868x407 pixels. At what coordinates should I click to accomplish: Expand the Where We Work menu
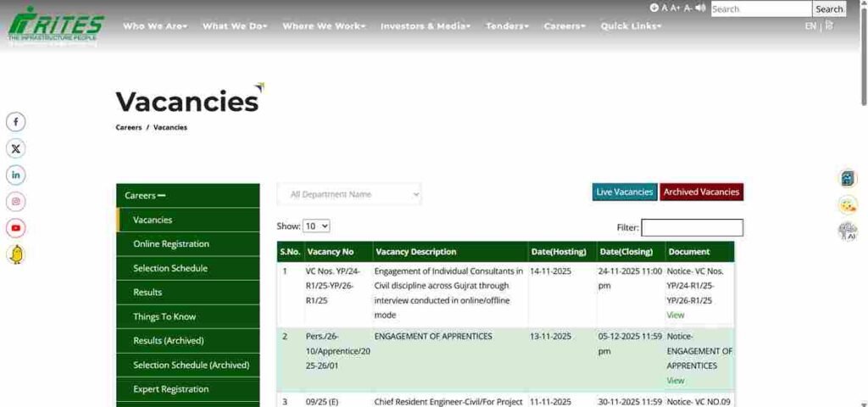[324, 26]
